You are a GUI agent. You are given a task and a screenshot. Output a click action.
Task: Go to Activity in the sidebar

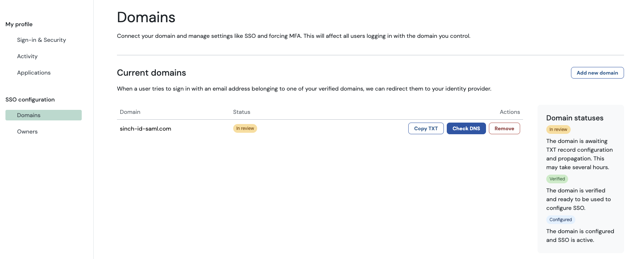click(27, 56)
